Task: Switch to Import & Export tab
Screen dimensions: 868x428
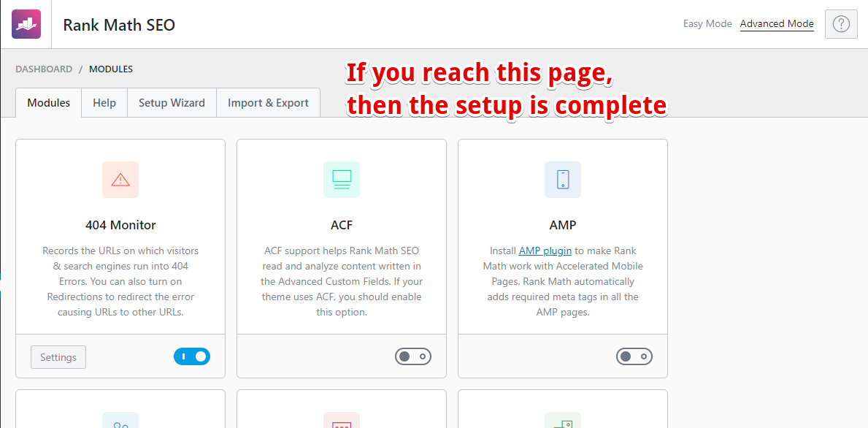Action: pos(268,103)
